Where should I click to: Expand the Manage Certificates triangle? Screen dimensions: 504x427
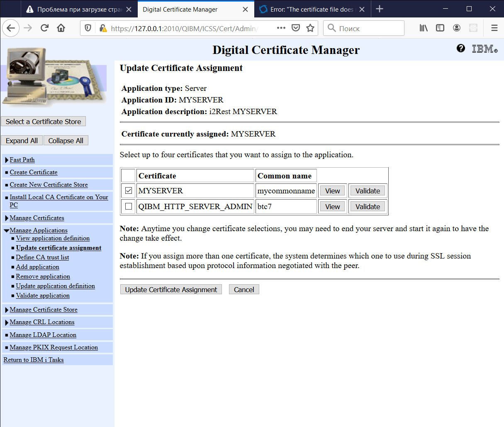tap(7, 218)
